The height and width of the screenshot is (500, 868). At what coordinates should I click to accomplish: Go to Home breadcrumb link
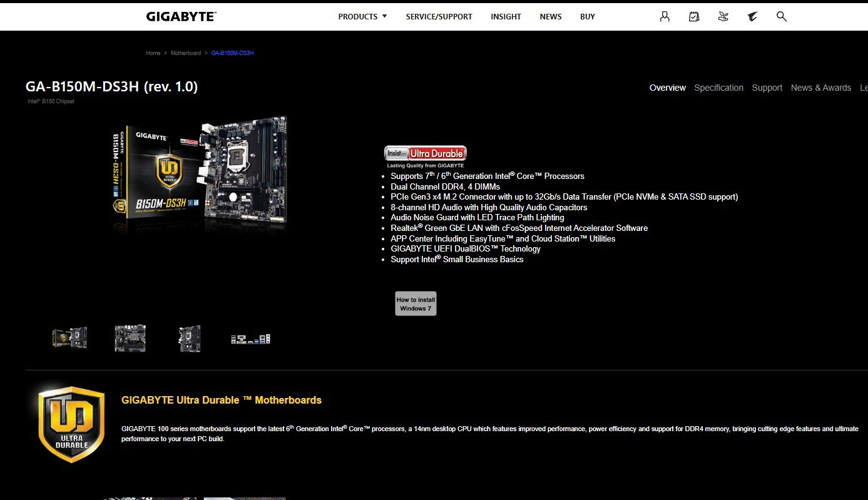(x=153, y=53)
